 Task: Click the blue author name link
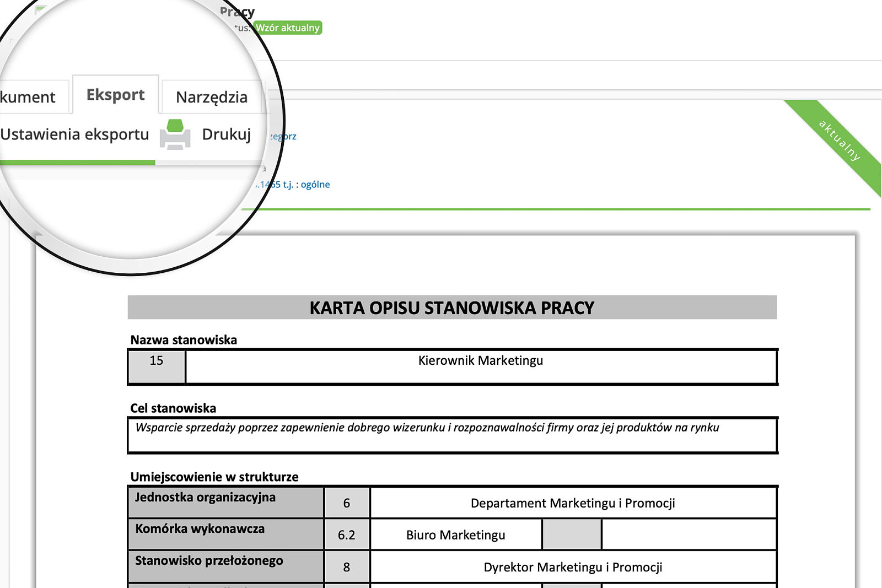coord(284,136)
